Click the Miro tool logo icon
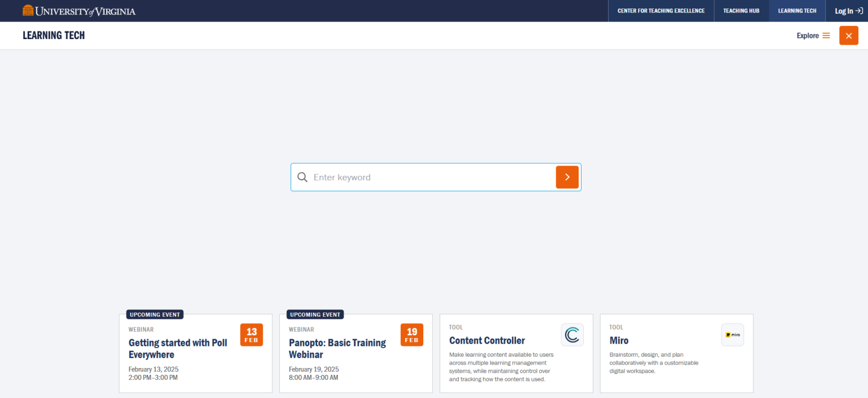Viewport: 868px width, 398px height. pyautogui.click(x=732, y=334)
